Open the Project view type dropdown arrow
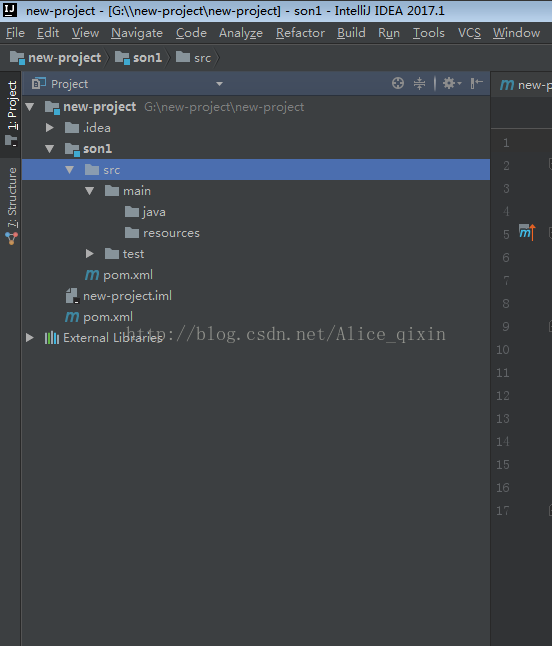The height and width of the screenshot is (646, 552). (220, 84)
